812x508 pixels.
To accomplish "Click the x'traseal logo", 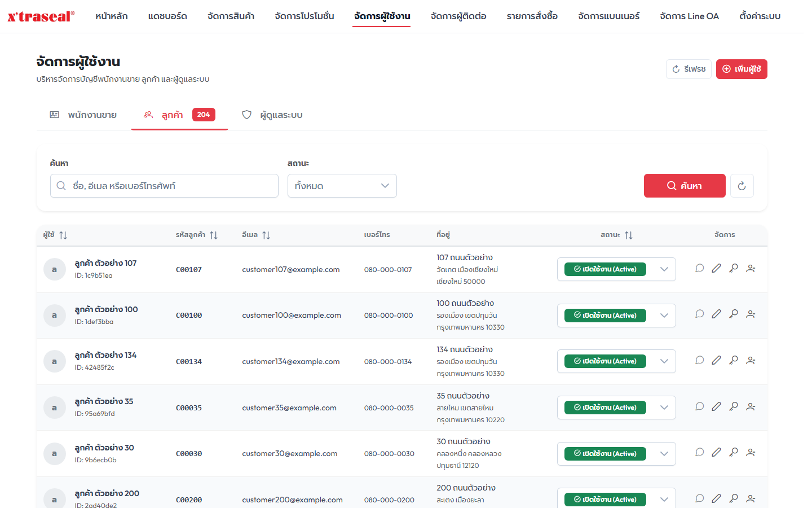I will click(x=41, y=16).
